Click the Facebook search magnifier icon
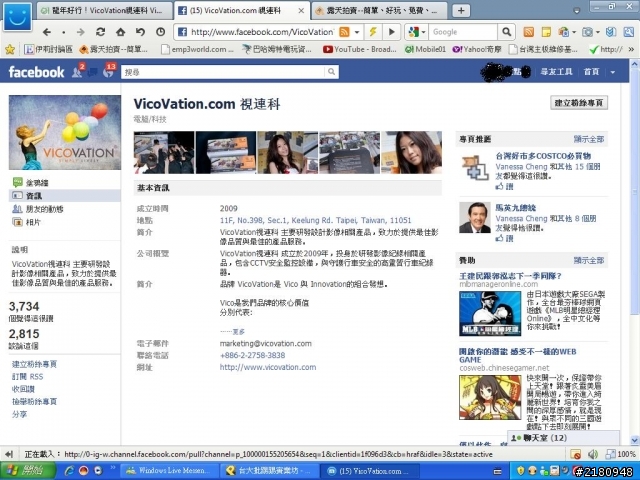640x480 pixels. point(331,72)
